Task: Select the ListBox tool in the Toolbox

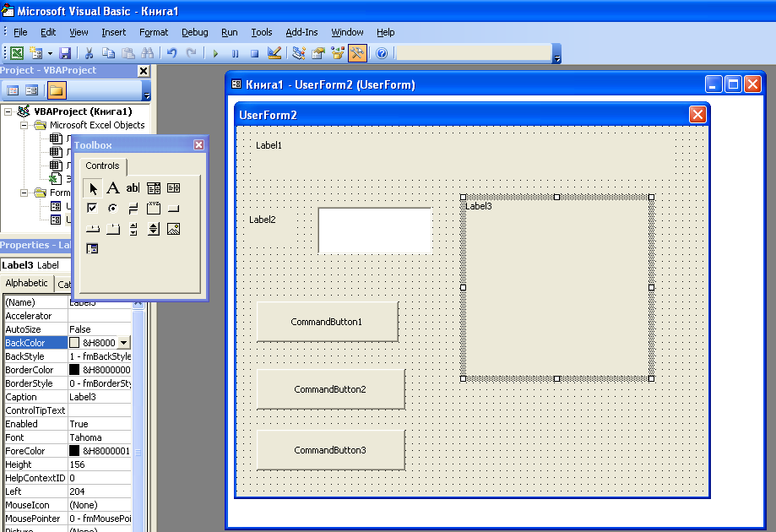Action: click(x=174, y=188)
